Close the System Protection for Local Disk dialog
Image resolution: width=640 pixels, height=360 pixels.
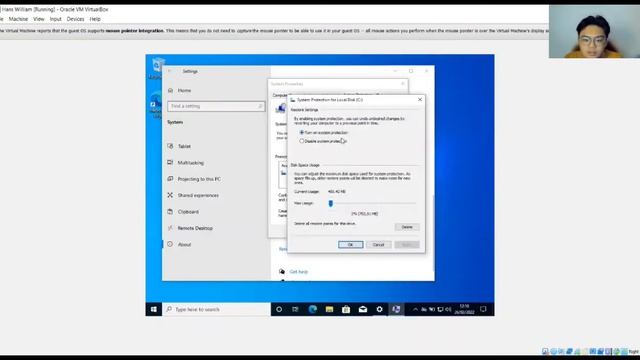coord(420,100)
